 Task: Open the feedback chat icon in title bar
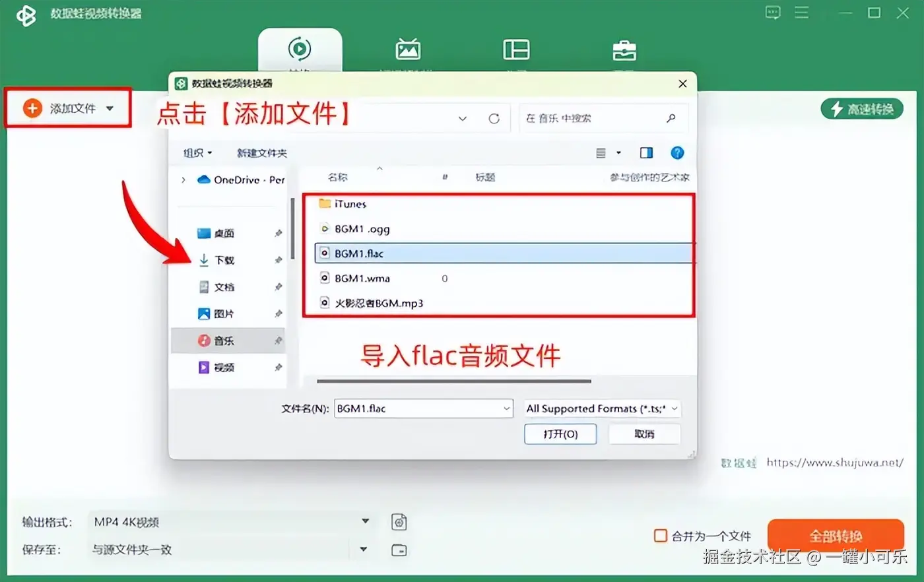773,13
